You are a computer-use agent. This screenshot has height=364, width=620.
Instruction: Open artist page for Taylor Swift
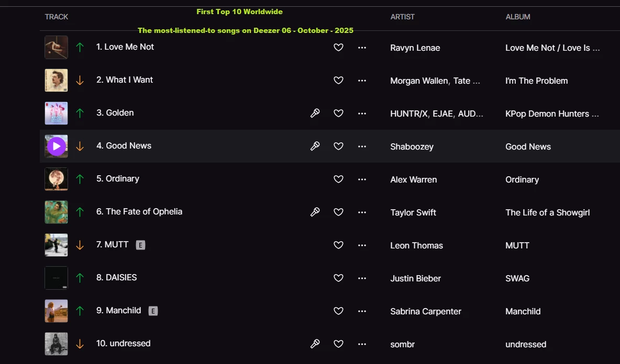413,212
